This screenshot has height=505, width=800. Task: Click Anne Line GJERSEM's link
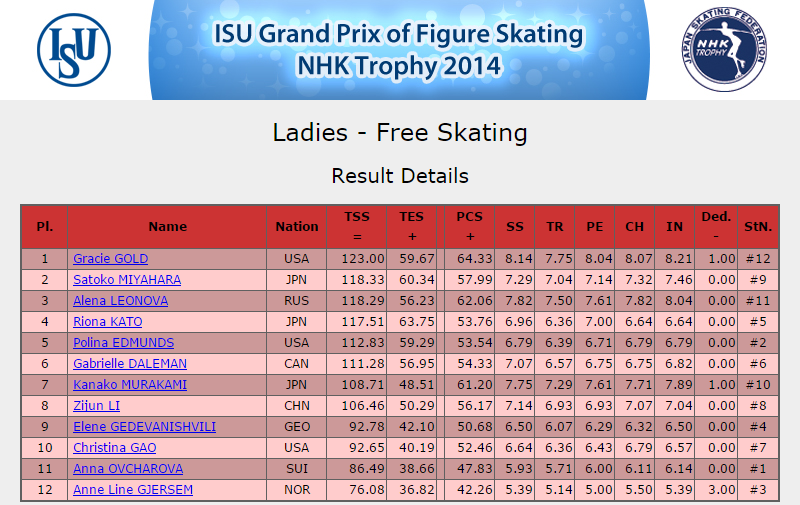[x=133, y=489]
